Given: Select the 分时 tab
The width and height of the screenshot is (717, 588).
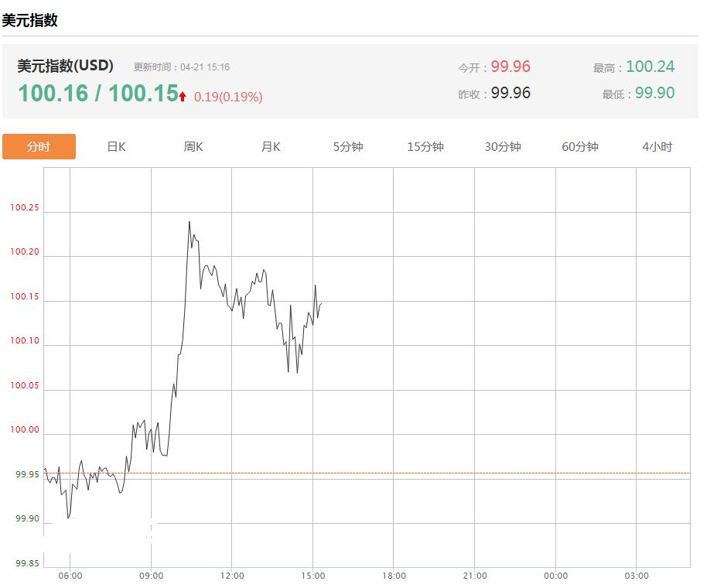Looking at the screenshot, I should (39, 147).
